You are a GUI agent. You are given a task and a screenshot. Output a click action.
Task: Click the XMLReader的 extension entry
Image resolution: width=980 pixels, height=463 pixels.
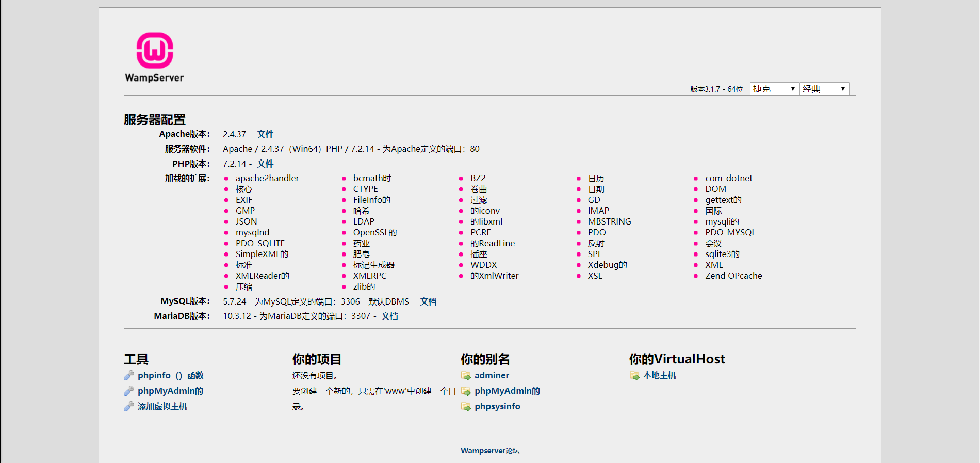(x=263, y=276)
